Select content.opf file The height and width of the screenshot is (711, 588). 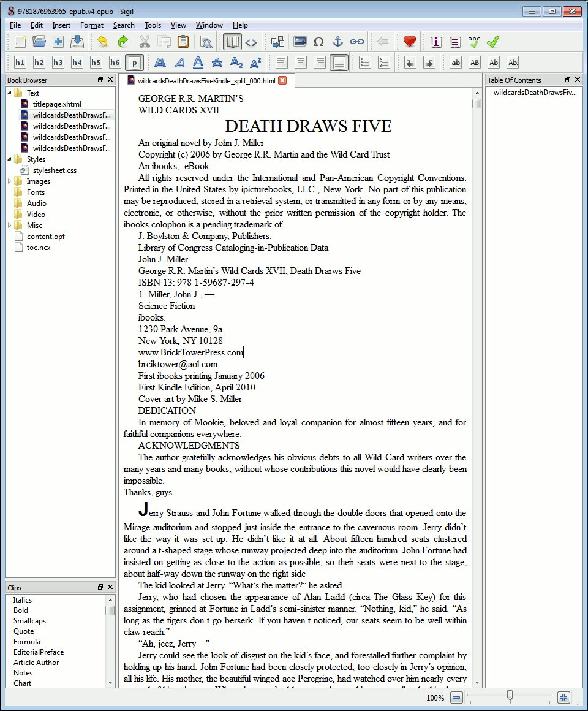[45, 236]
